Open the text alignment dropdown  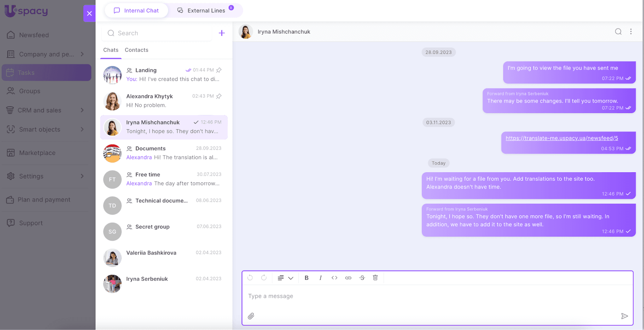(x=285, y=278)
